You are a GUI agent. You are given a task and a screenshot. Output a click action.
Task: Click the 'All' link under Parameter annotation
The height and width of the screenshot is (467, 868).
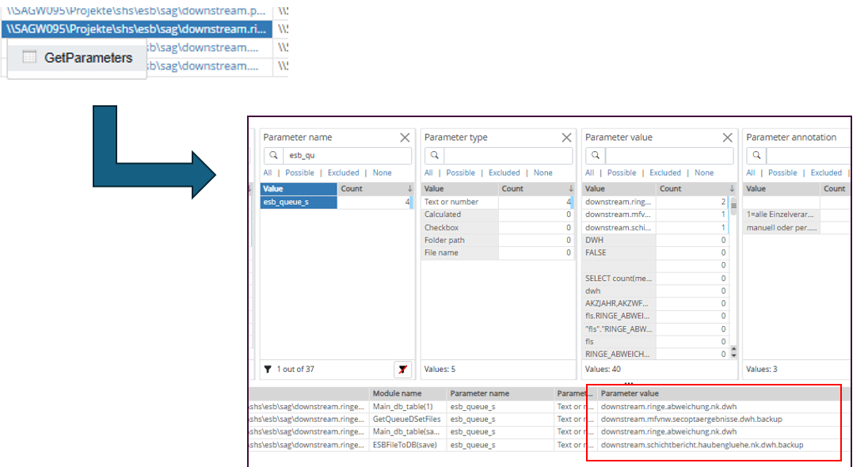tap(750, 173)
